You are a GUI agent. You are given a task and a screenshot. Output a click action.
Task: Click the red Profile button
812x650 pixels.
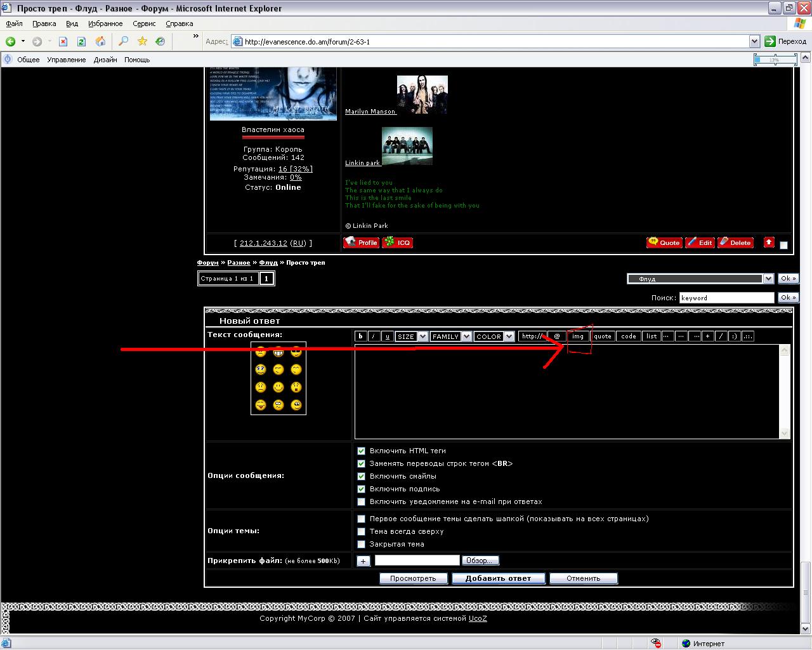(x=361, y=242)
